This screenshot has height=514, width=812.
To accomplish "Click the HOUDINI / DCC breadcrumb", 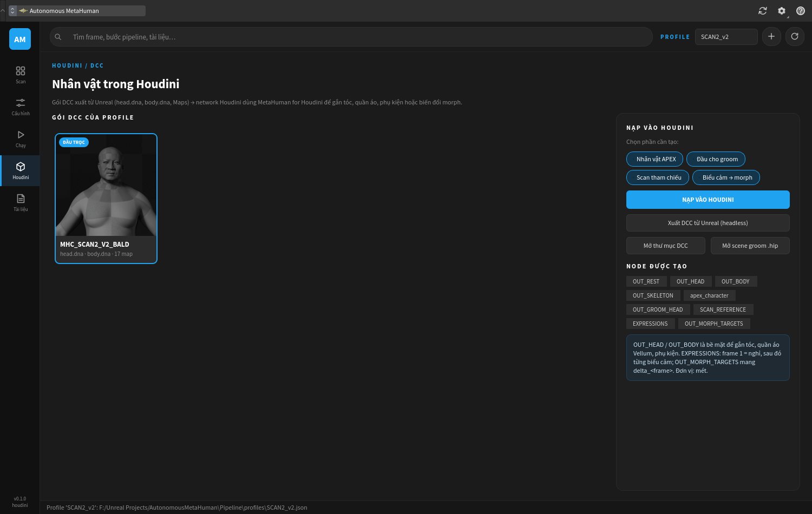I will pyautogui.click(x=78, y=65).
